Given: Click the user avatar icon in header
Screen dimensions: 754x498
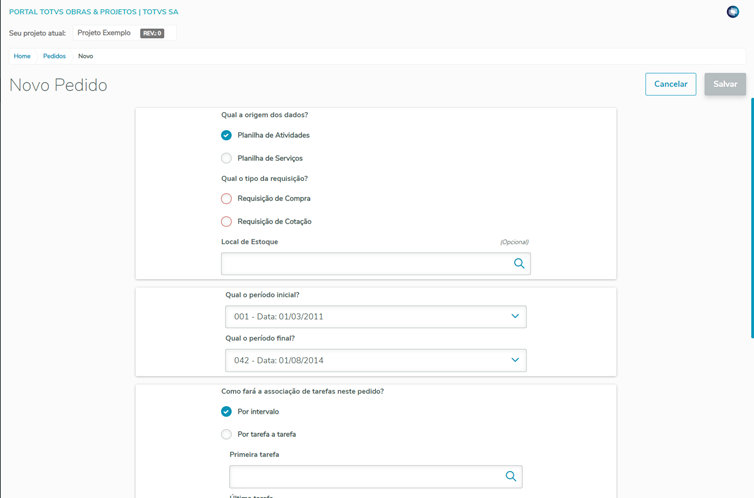Looking at the screenshot, I should (733, 12).
